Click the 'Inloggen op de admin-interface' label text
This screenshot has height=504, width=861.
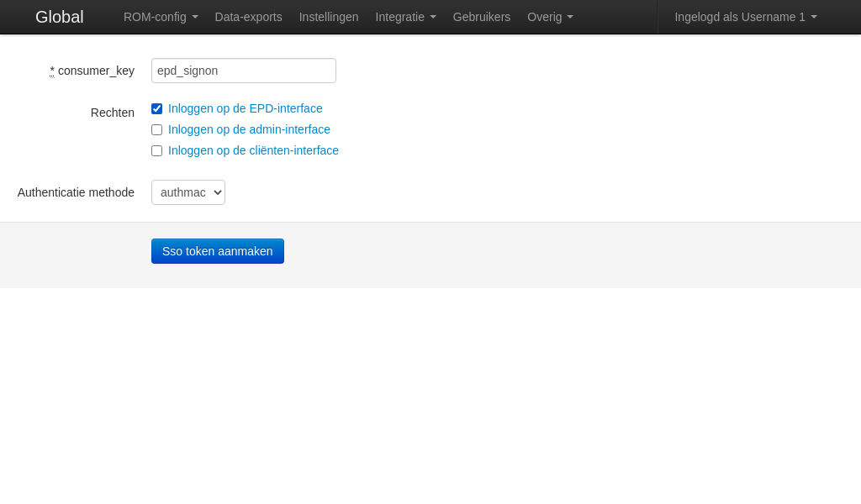click(249, 129)
